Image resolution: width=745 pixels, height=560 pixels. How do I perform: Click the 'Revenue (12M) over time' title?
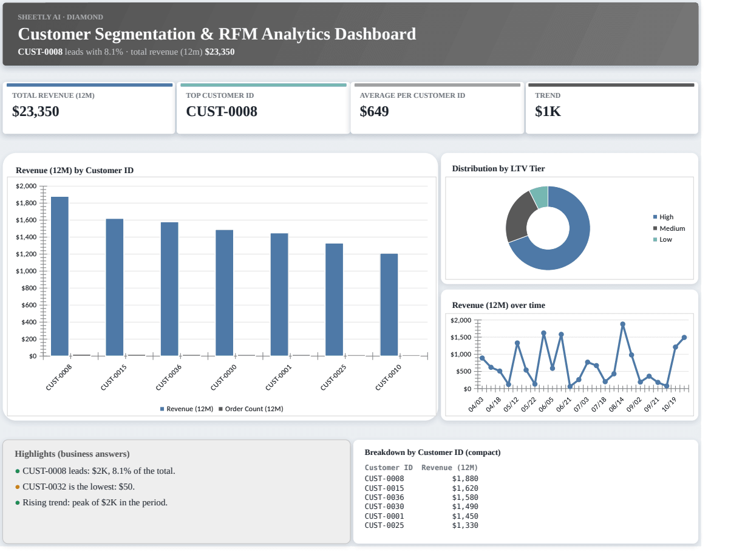pyautogui.click(x=498, y=306)
